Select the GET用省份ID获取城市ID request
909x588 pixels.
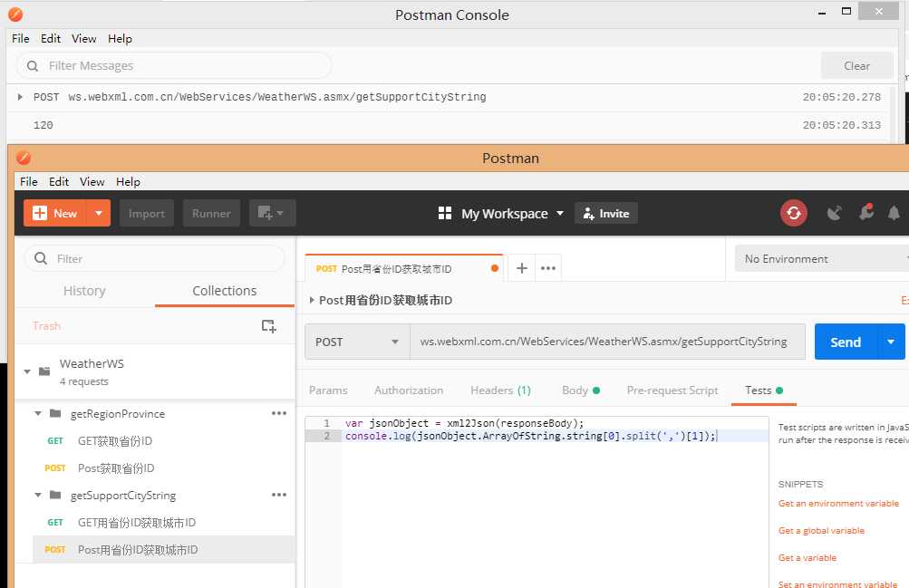[163, 523]
